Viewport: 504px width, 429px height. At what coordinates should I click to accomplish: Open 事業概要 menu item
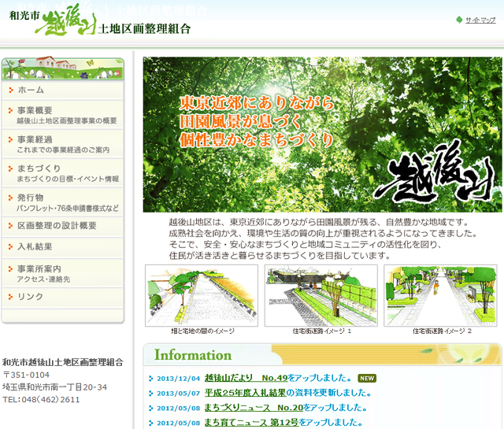pos(35,110)
